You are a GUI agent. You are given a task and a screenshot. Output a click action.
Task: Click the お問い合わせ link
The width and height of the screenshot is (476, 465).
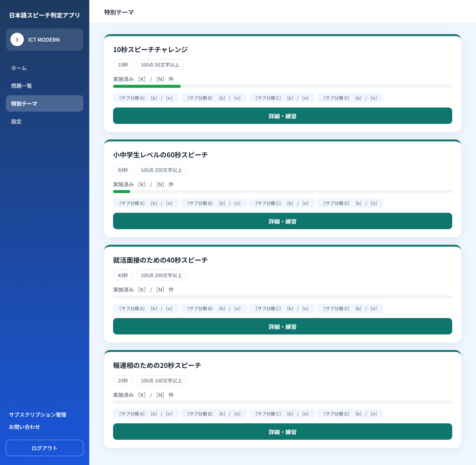click(x=25, y=427)
